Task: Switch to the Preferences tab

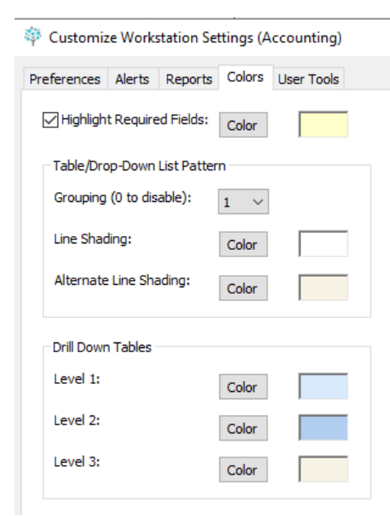Action: coord(65,79)
